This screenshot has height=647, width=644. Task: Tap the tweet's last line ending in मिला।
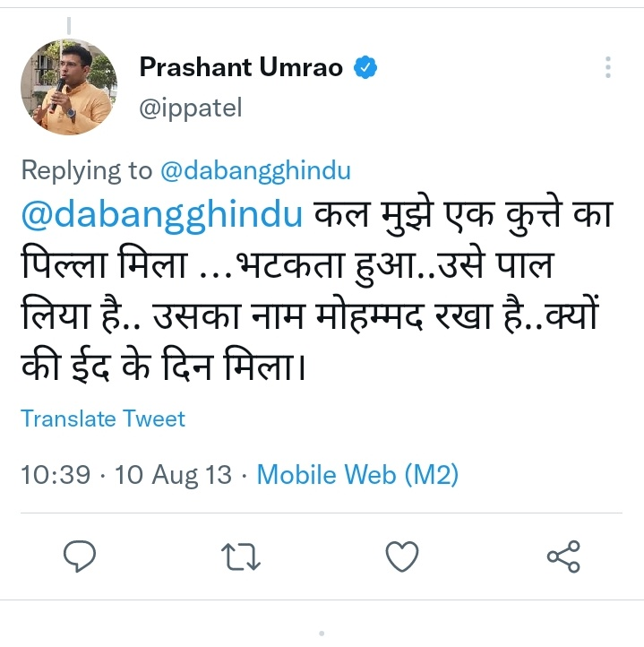pyautogui.click(x=164, y=369)
